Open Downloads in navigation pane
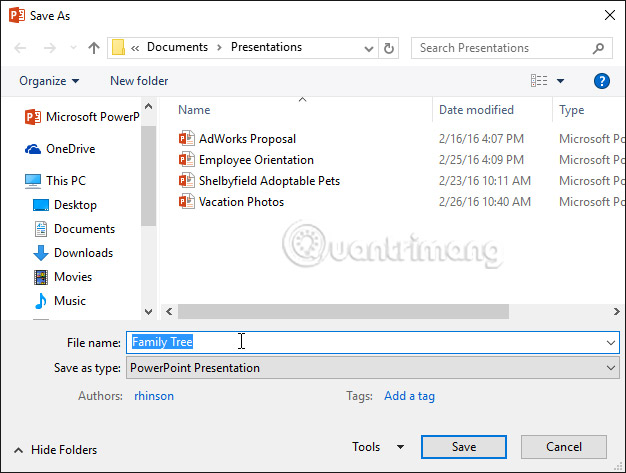 (x=73, y=253)
